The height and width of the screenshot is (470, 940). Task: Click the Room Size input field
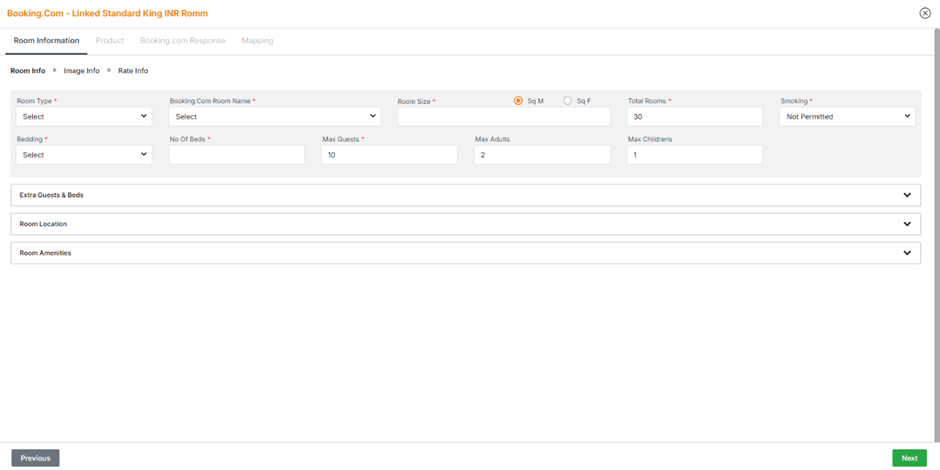[503, 117]
